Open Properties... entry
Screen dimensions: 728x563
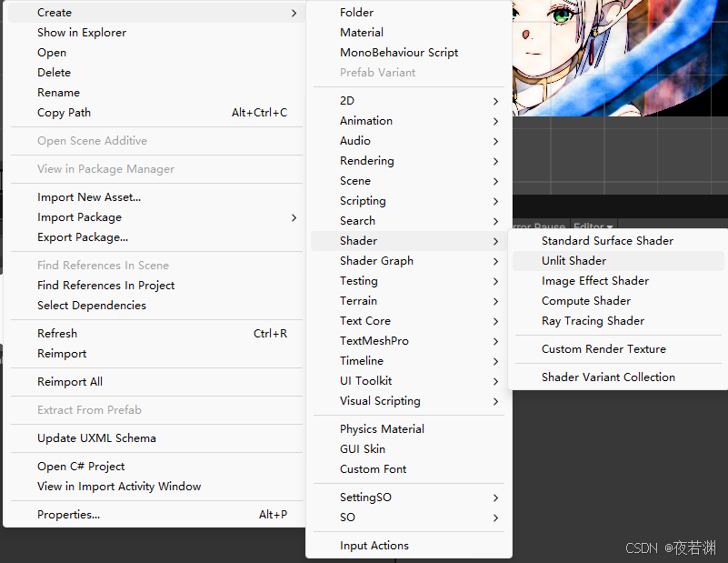[156, 515]
